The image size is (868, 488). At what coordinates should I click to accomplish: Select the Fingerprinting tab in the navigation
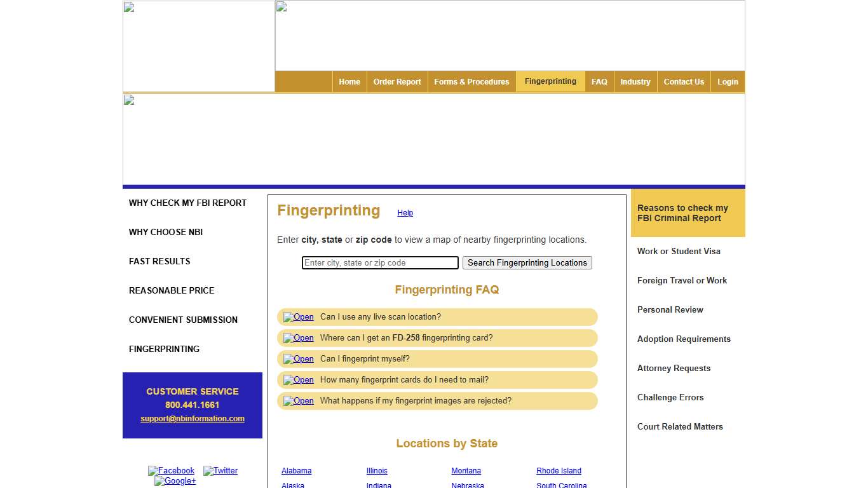pyautogui.click(x=550, y=81)
